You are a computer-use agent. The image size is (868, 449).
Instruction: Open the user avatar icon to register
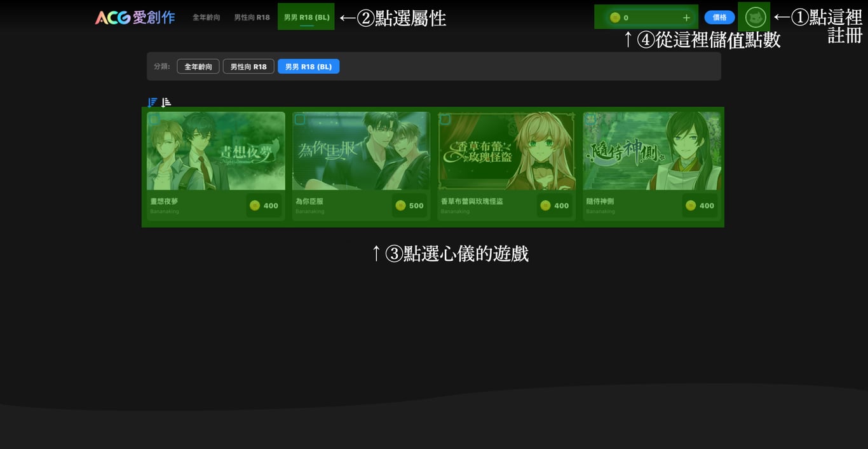(x=755, y=17)
